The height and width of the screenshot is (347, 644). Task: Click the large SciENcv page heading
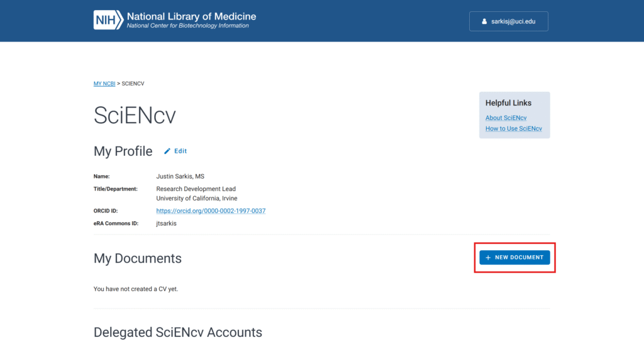[x=135, y=116]
